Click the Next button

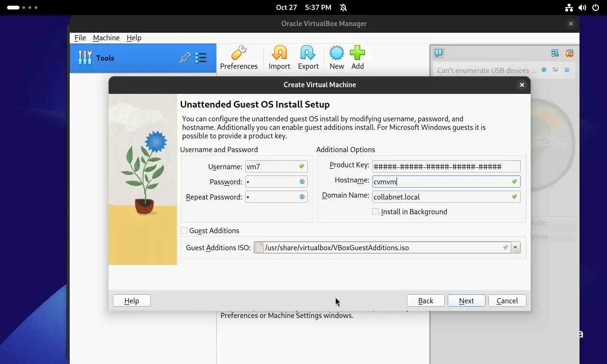[467, 300]
